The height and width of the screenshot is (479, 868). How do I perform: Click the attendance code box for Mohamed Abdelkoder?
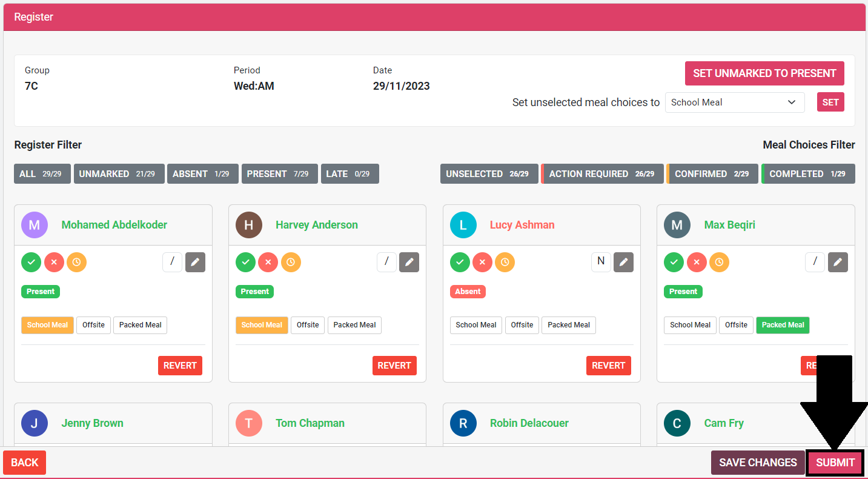coord(172,263)
